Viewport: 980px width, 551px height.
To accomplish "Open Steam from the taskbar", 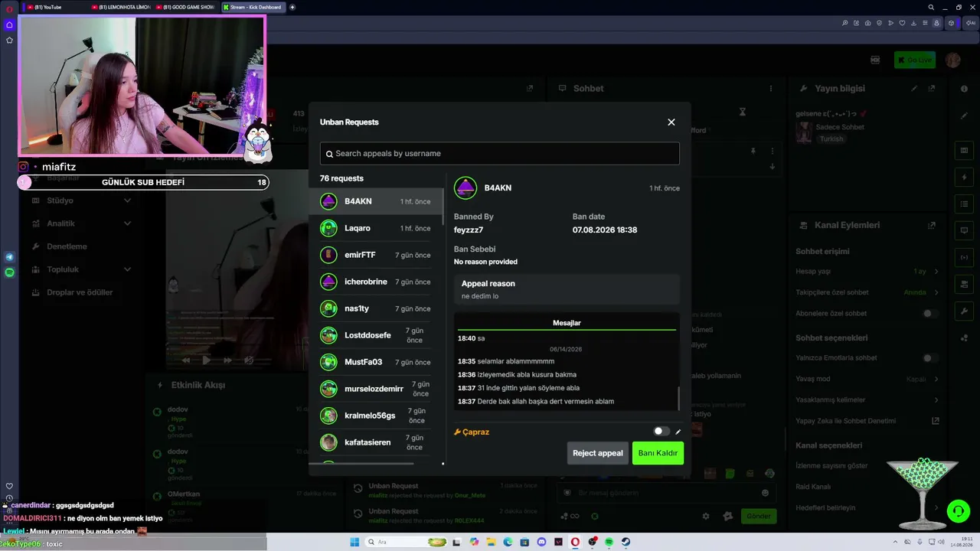I will click(626, 542).
